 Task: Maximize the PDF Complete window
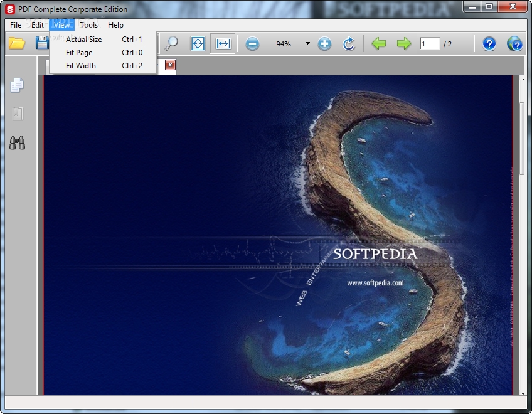(x=489, y=6)
